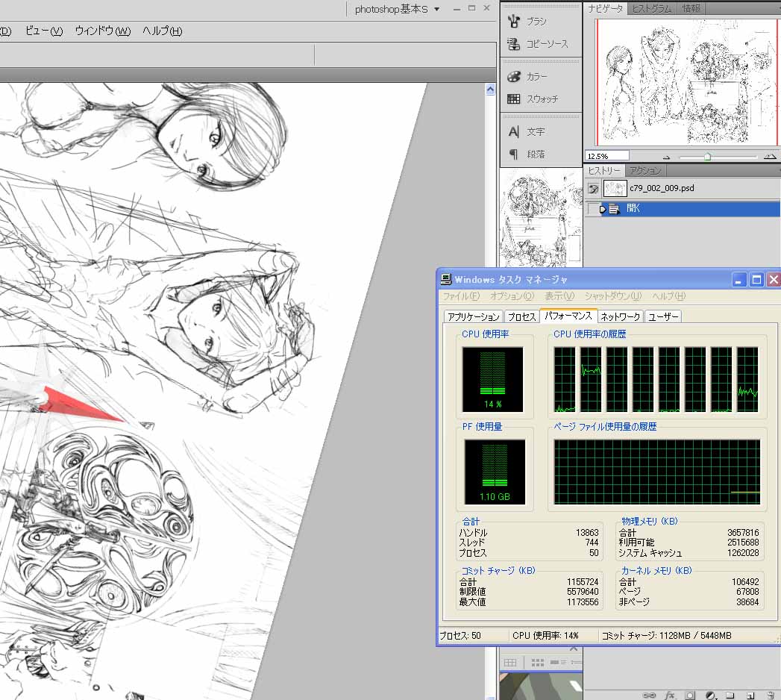This screenshot has height=700, width=781.
Task: Click the new layer page icon
Action: click(750, 695)
